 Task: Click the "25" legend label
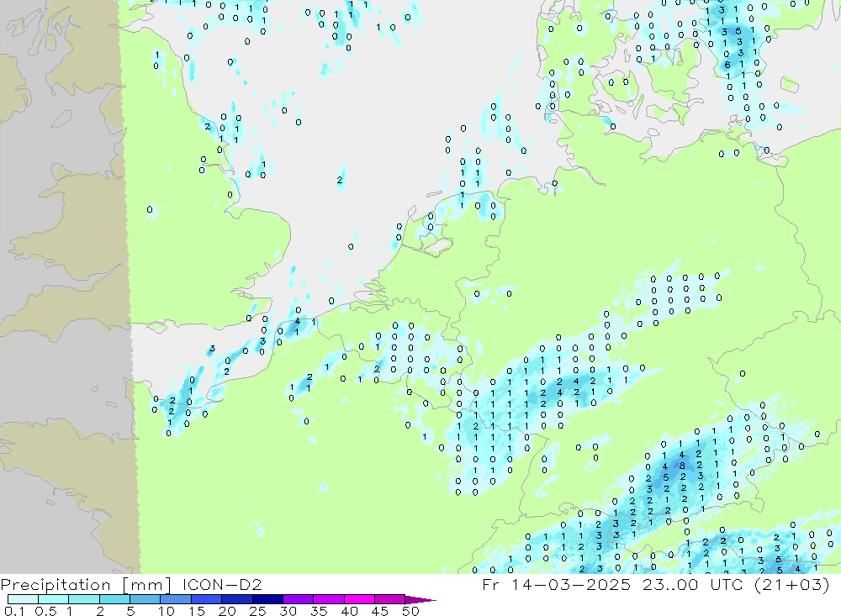click(x=257, y=611)
